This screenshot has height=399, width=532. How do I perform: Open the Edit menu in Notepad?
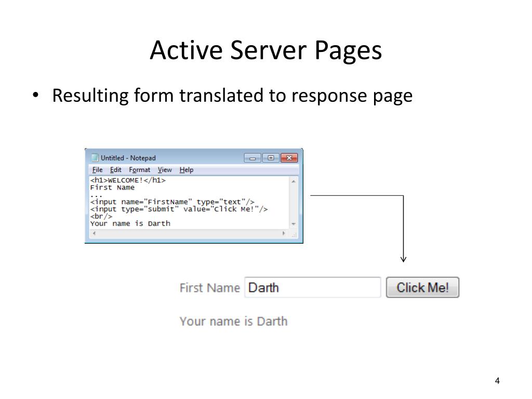[115, 170]
